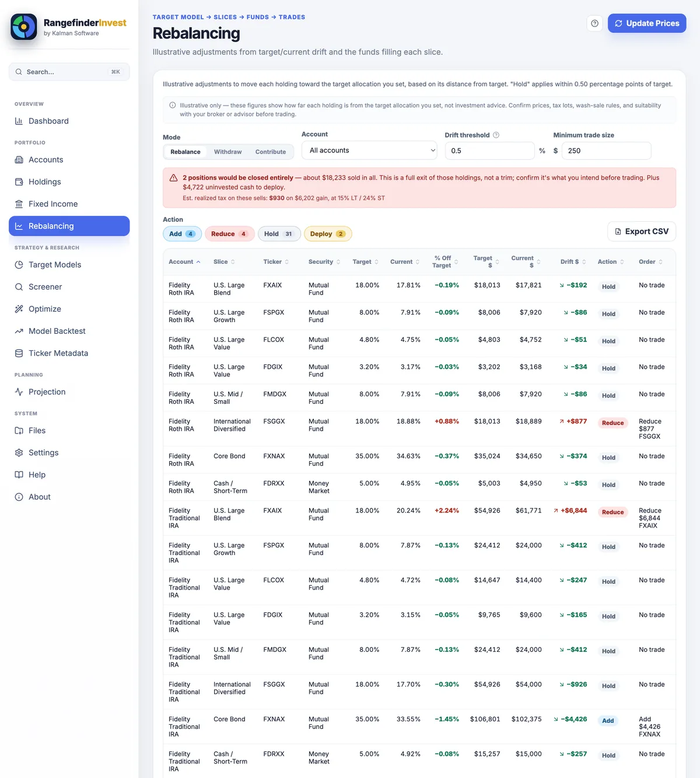This screenshot has width=700, height=778.
Task: Click Update Prices button
Action: [647, 23]
